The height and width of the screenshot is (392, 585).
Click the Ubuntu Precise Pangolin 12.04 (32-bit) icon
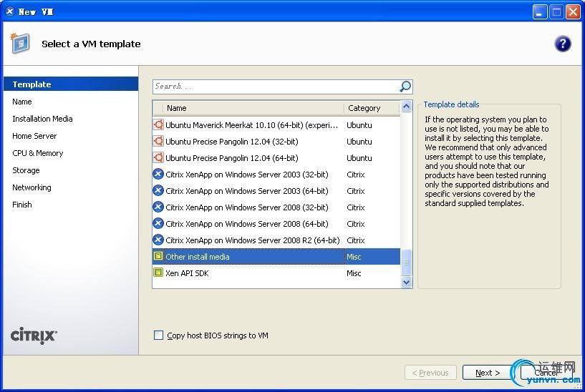(x=158, y=141)
